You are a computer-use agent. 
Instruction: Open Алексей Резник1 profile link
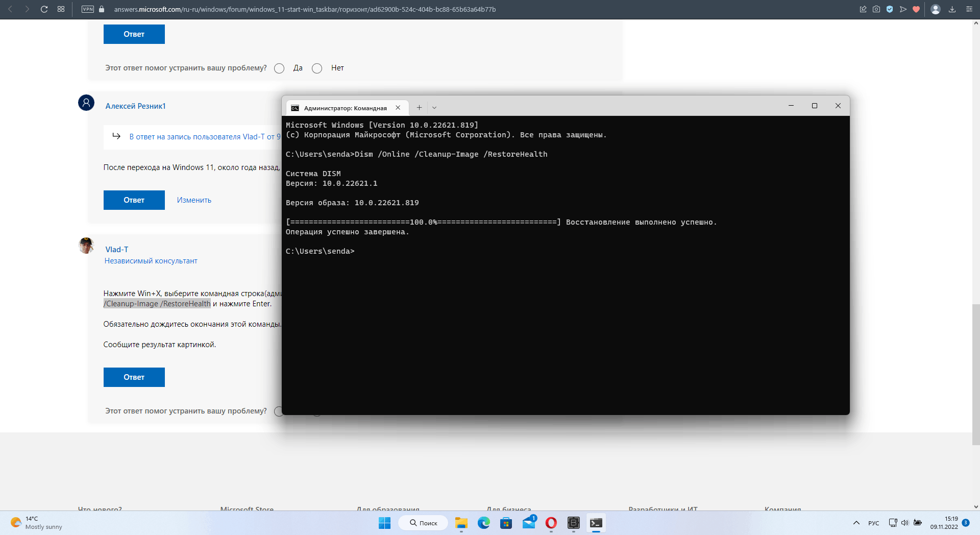click(136, 106)
